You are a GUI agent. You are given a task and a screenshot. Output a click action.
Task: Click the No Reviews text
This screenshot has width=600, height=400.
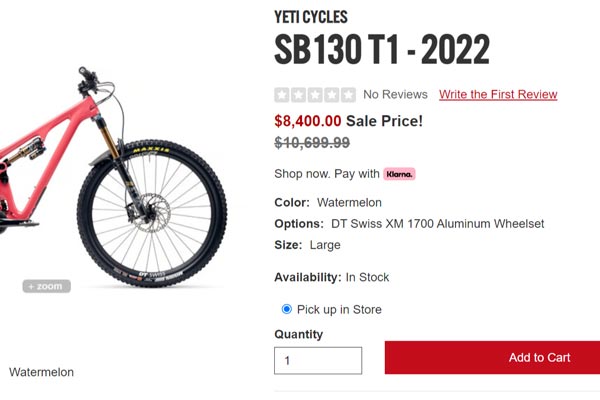395,95
